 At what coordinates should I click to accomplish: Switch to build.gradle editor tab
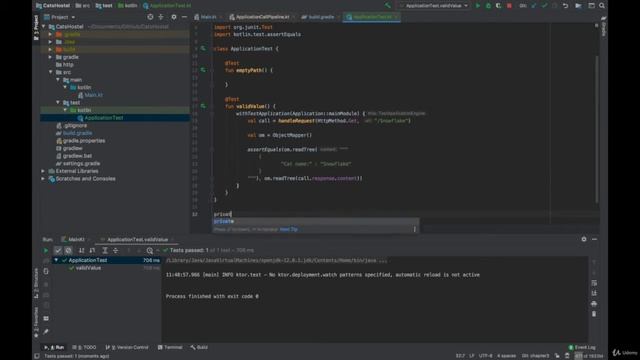click(320, 17)
